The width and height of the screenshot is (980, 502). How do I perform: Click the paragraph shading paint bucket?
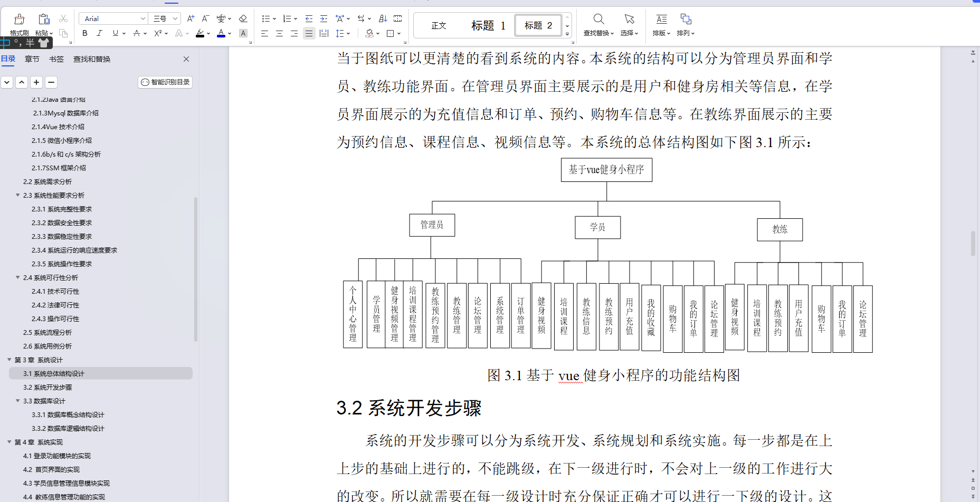[x=369, y=33]
